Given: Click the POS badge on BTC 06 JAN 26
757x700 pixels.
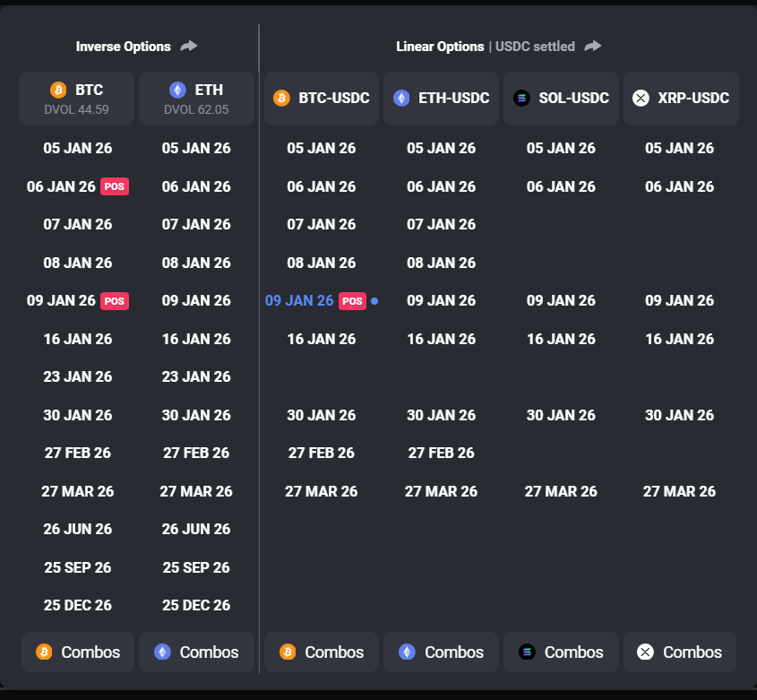Looking at the screenshot, I should (115, 186).
